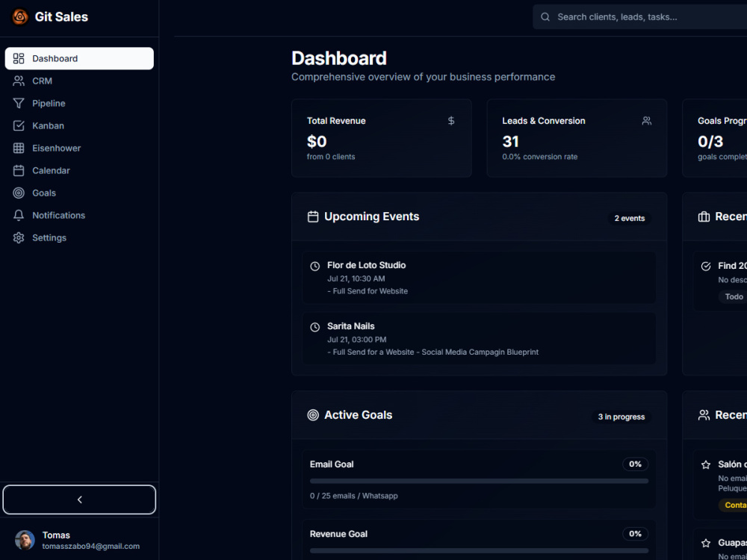Click the Git Sales logo icon
This screenshot has width=747, height=560.
[19, 16]
